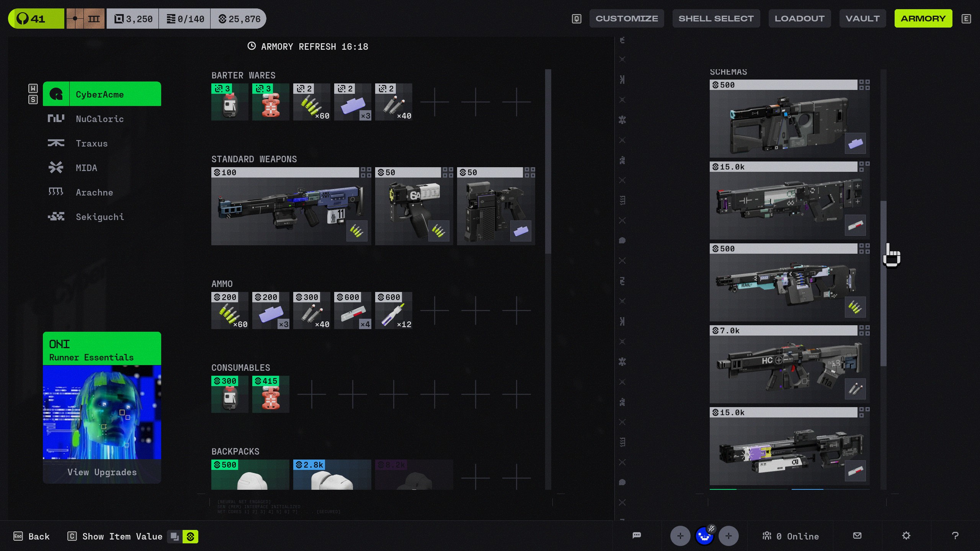The height and width of the screenshot is (551, 980).
Task: Select the NuCaloric faction icon
Action: point(56,119)
